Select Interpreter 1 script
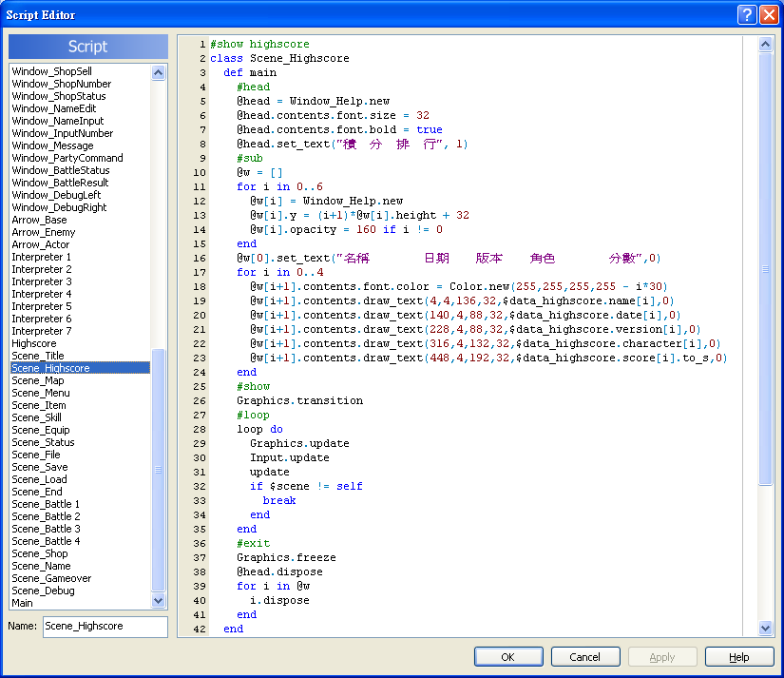784x678 pixels. (x=41, y=257)
